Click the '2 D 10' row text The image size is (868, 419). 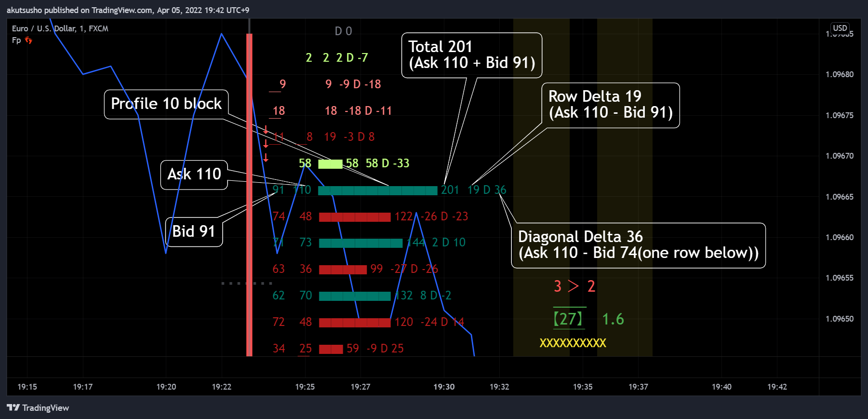coord(449,243)
